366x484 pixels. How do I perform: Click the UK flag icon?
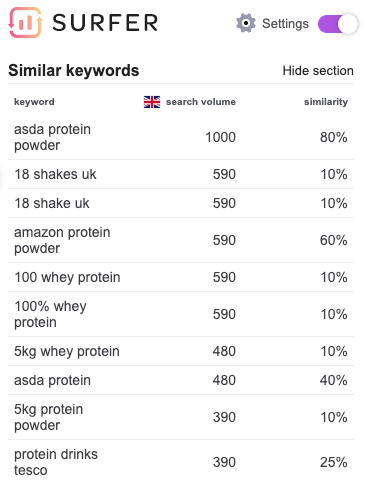(x=152, y=102)
